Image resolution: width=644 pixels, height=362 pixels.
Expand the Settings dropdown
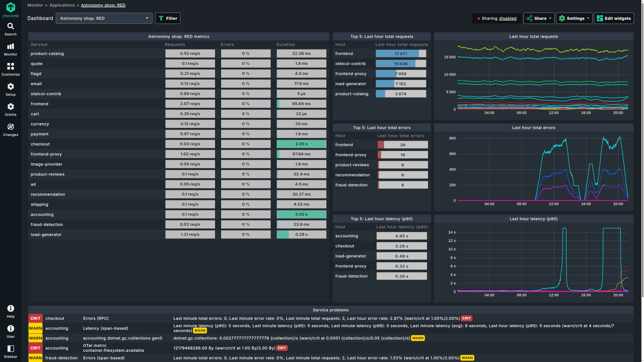pyautogui.click(x=574, y=18)
